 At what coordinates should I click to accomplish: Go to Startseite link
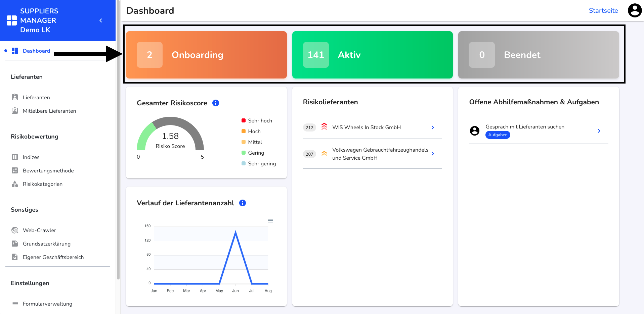point(603,10)
